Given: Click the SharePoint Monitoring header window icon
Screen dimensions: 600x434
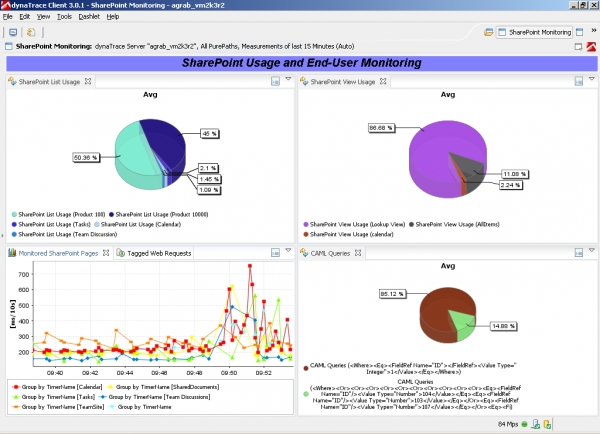Looking at the screenshot, I should pyautogui.click(x=9, y=46).
